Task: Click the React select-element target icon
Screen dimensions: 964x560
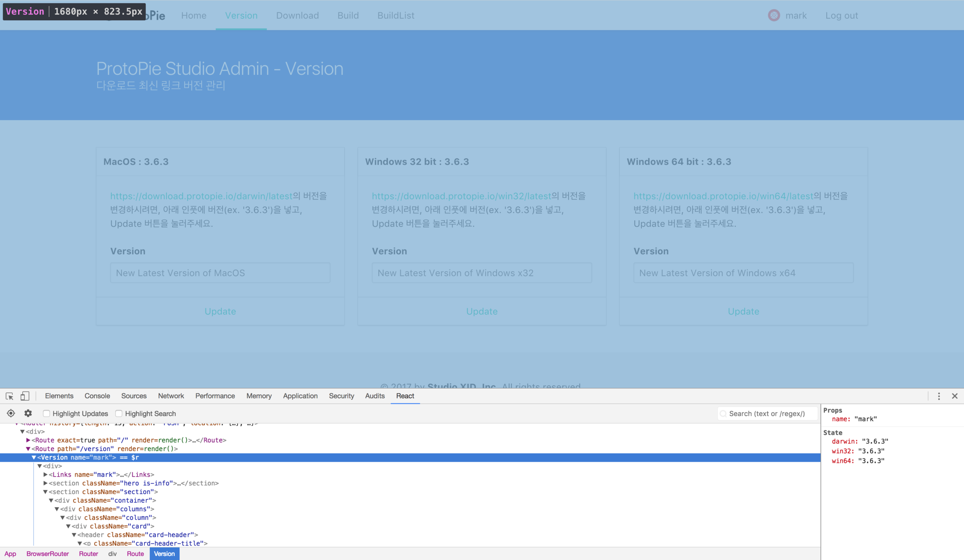Action: coord(11,413)
